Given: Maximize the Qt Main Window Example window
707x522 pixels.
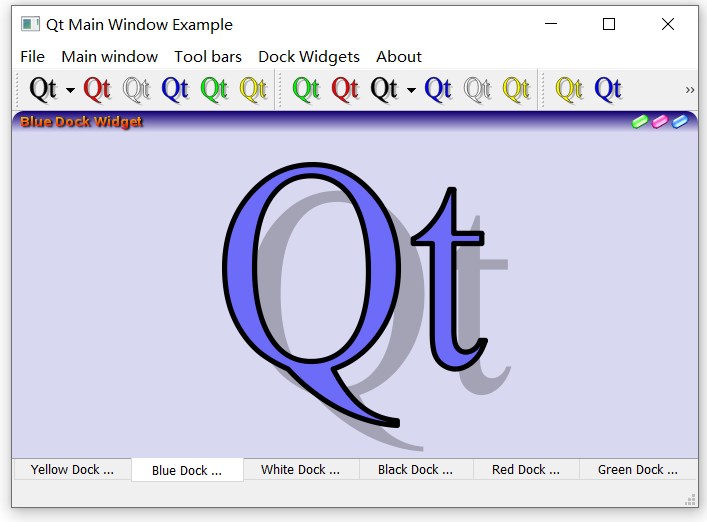Looking at the screenshot, I should (609, 24).
